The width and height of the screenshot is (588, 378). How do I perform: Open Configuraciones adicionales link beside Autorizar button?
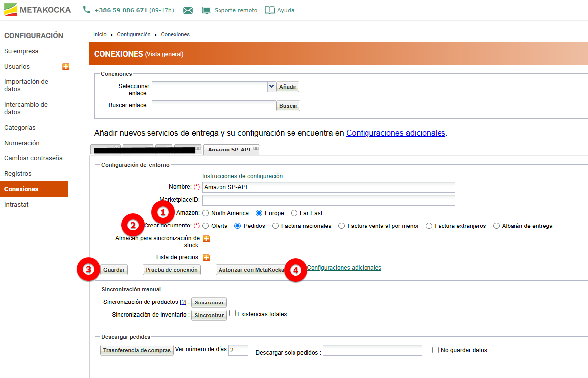point(344,268)
